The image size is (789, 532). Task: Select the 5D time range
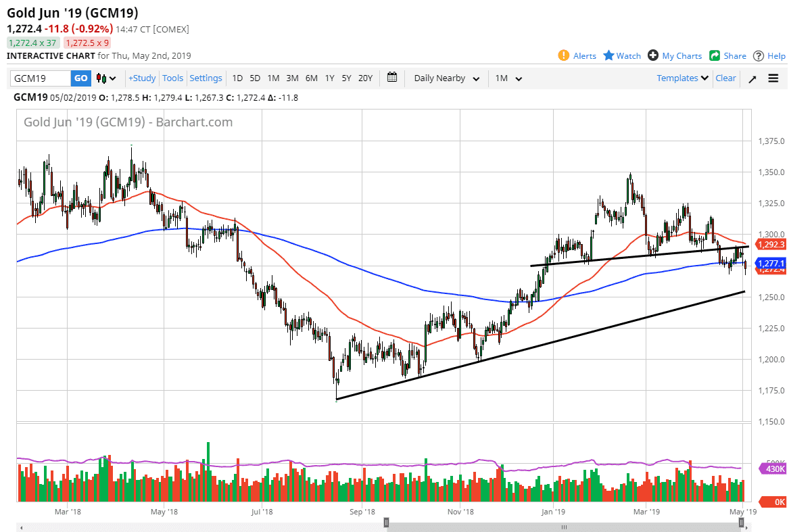tap(255, 78)
